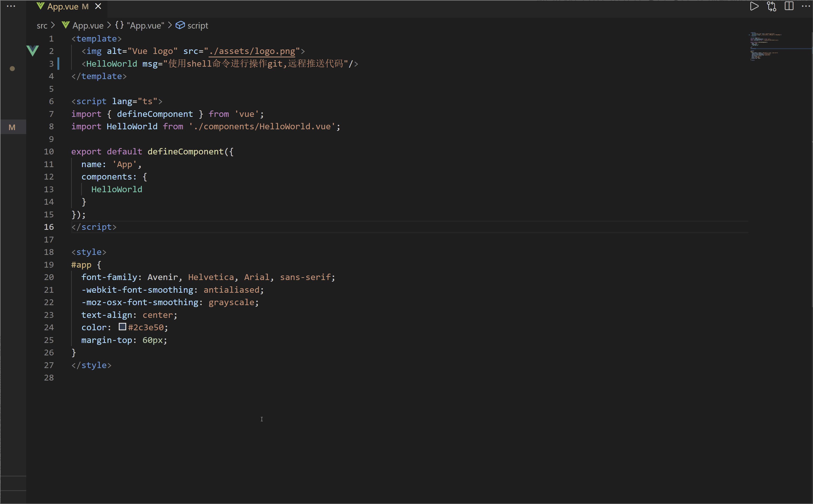Open the App.vue file breadcrumb dropdown

88,26
